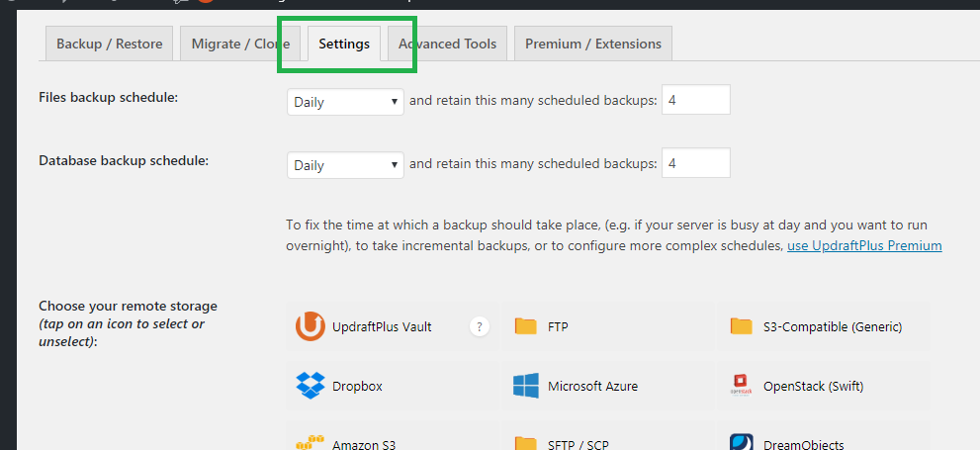Click the S3-Compatible (Generic) label text
The image size is (980, 450).
point(833,327)
